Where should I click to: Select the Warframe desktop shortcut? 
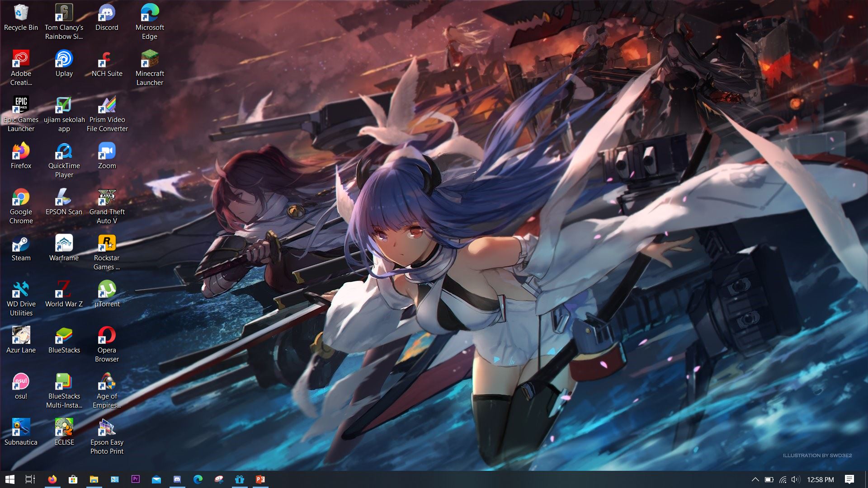[x=64, y=248]
